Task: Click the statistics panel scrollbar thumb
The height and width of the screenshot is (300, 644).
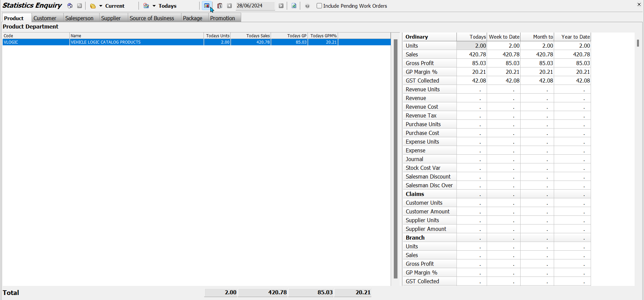Action: pyautogui.click(x=638, y=43)
